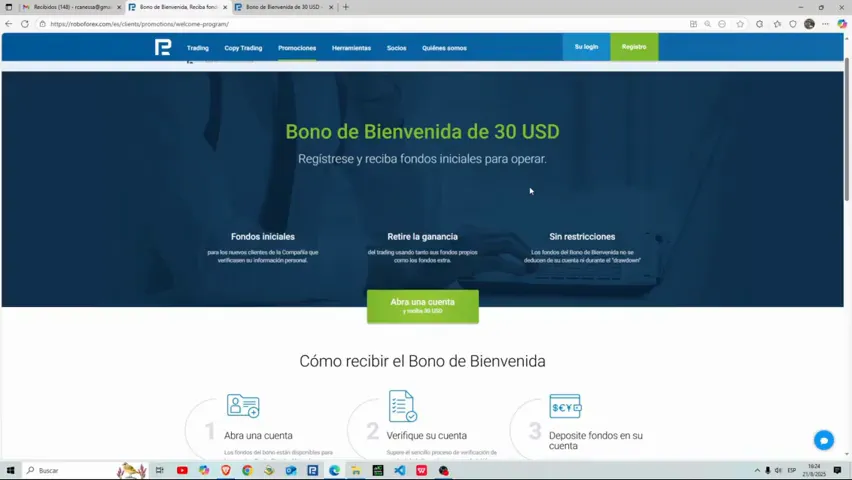Screen dimensions: 852x480
Task: Click the 'Retire la ganancia' heading
Action: [x=422, y=236]
